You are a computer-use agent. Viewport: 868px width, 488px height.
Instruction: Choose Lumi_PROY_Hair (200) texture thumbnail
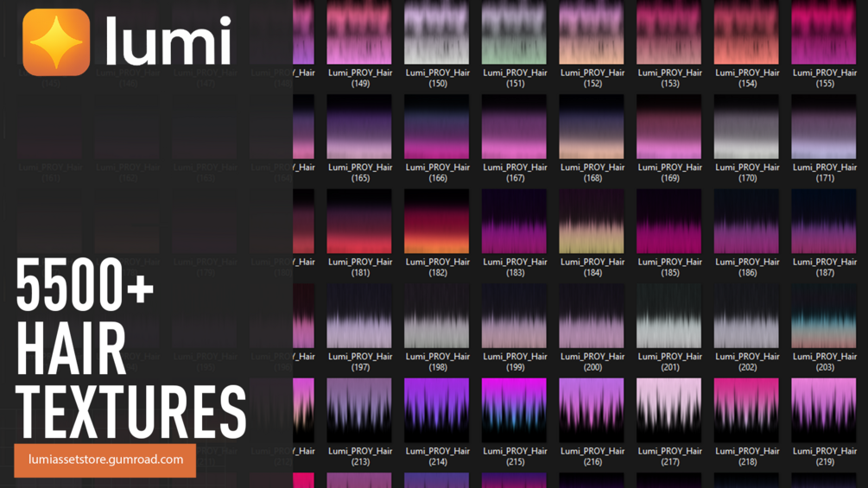click(592, 316)
